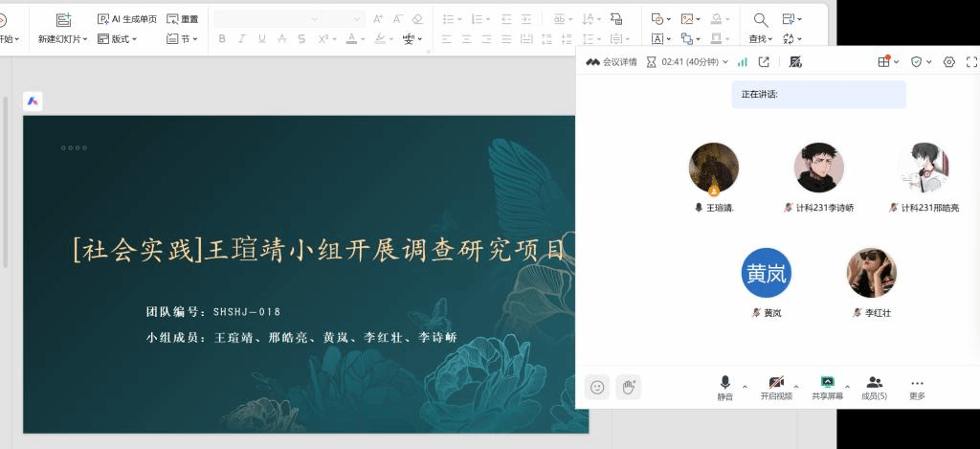Raise hand in the meeting
980x449 pixels.
[x=628, y=387]
